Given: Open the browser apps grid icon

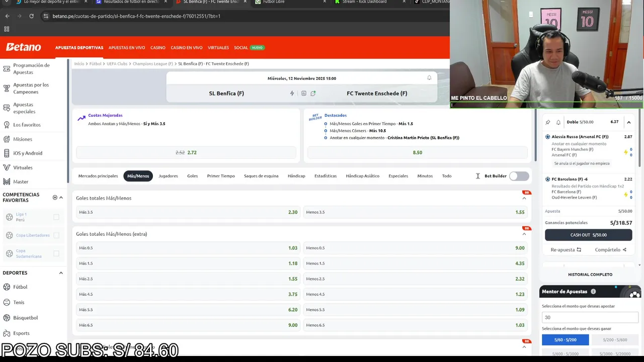Looking at the screenshot, I should tap(7, 29).
